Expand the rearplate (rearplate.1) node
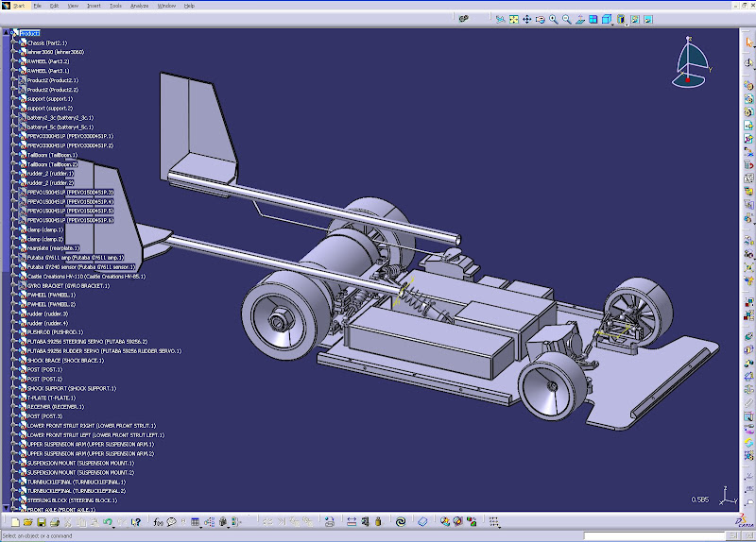This screenshot has width=756, height=542. coord(14,248)
